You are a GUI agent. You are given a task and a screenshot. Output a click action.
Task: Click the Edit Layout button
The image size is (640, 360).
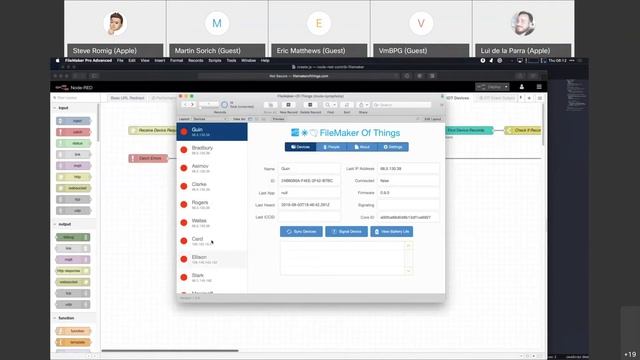coord(433,119)
